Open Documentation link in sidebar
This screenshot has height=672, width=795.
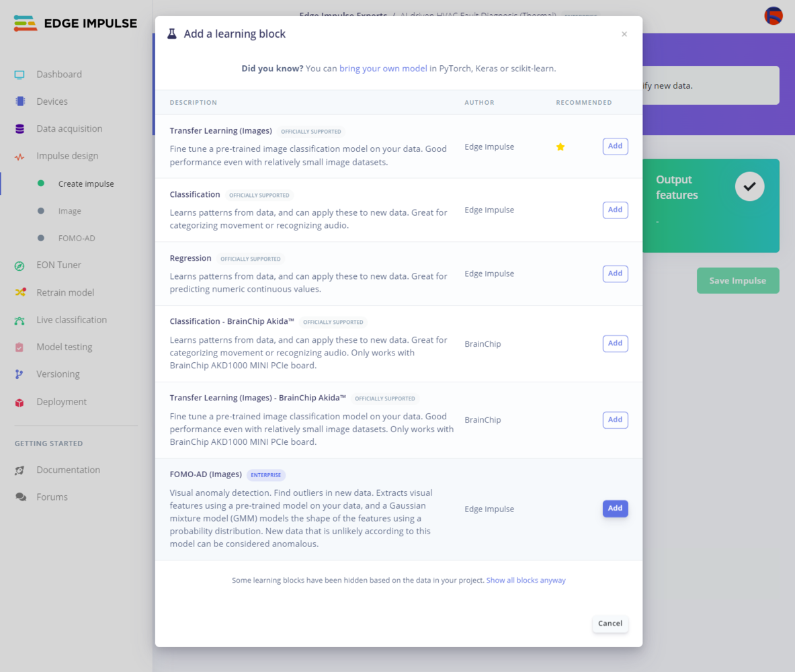coord(68,470)
